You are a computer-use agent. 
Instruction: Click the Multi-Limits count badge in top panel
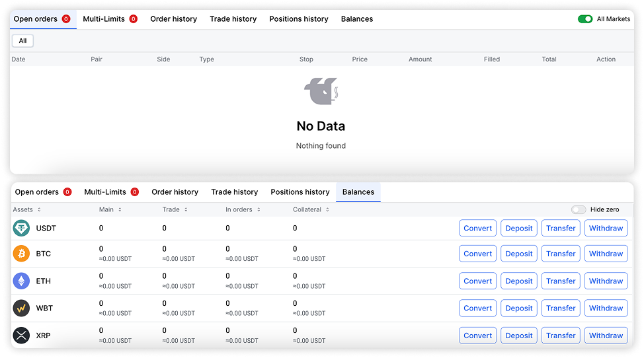[133, 19]
